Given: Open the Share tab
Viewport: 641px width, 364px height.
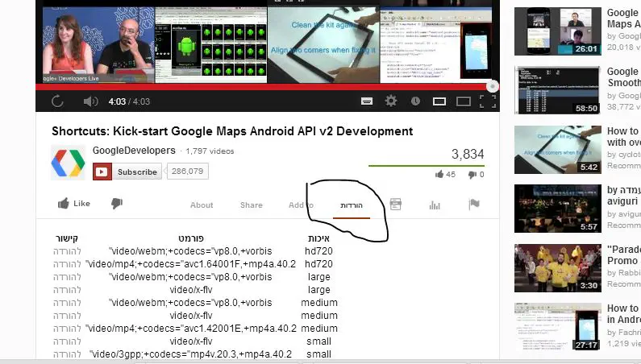Looking at the screenshot, I should pos(251,205).
